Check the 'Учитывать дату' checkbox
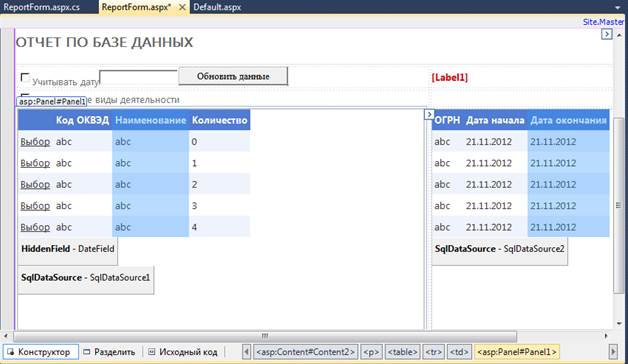The height and width of the screenshot is (364, 628). pyautogui.click(x=25, y=77)
